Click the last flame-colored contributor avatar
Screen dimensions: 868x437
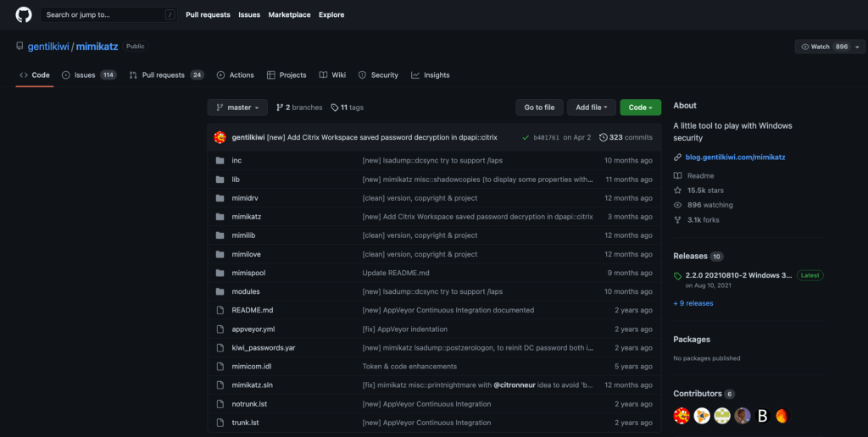[782, 416]
